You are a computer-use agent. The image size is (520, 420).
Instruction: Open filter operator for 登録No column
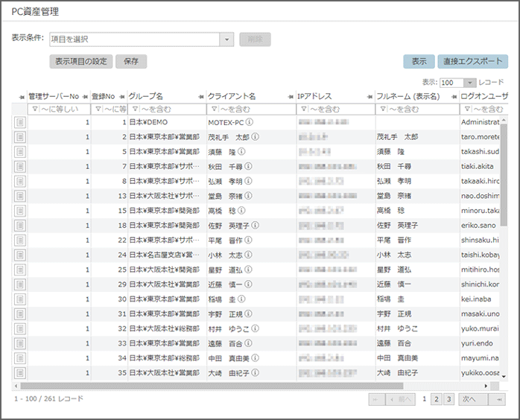point(98,109)
